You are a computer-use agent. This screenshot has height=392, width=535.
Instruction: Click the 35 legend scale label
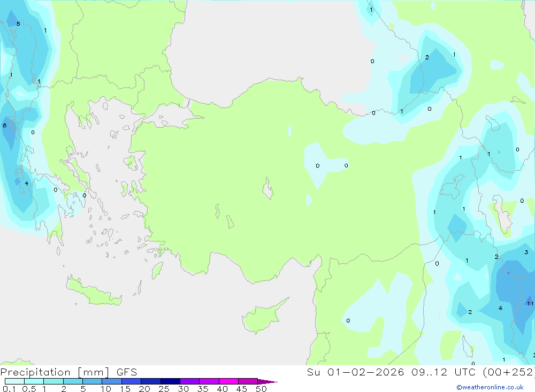203,389
